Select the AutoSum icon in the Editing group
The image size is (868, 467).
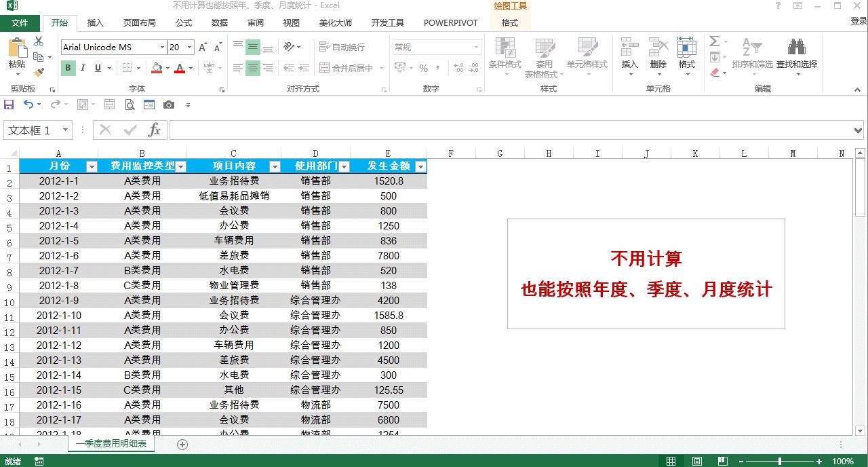click(x=714, y=42)
